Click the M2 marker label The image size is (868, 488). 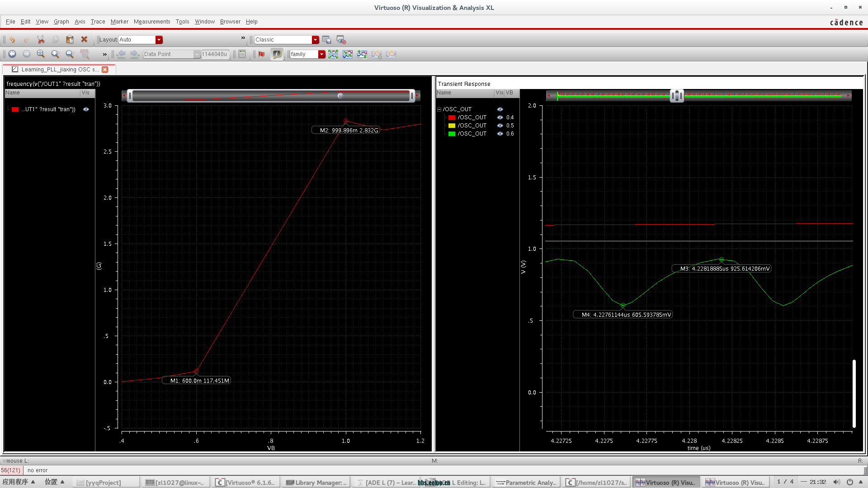pos(346,130)
